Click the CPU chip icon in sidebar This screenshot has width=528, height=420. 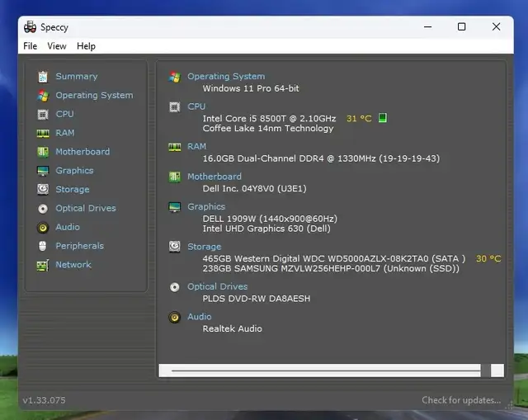[x=43, y=115]
